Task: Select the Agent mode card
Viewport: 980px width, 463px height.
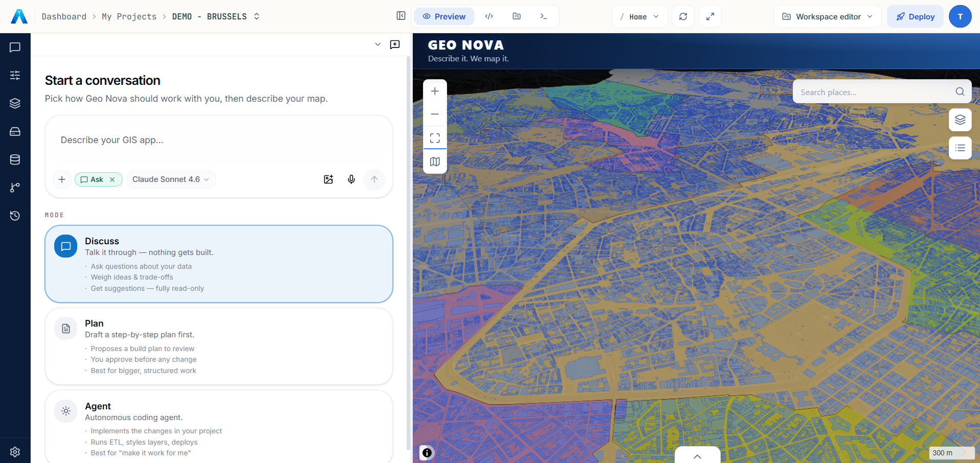Action: click(x=219, y=427)
